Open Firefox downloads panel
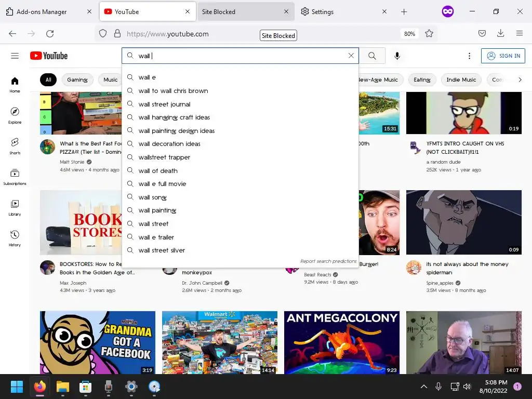532x399 pixels. 500,33
